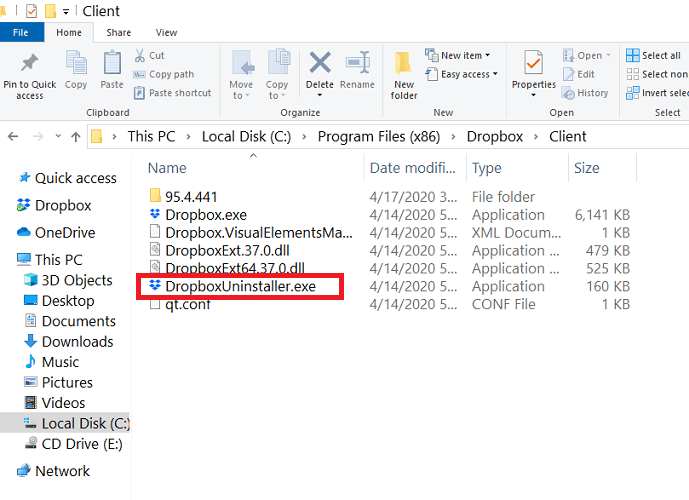Click Local Disk (C:) in address bar
The image size is (689, 500).
[x=246, y=137]
